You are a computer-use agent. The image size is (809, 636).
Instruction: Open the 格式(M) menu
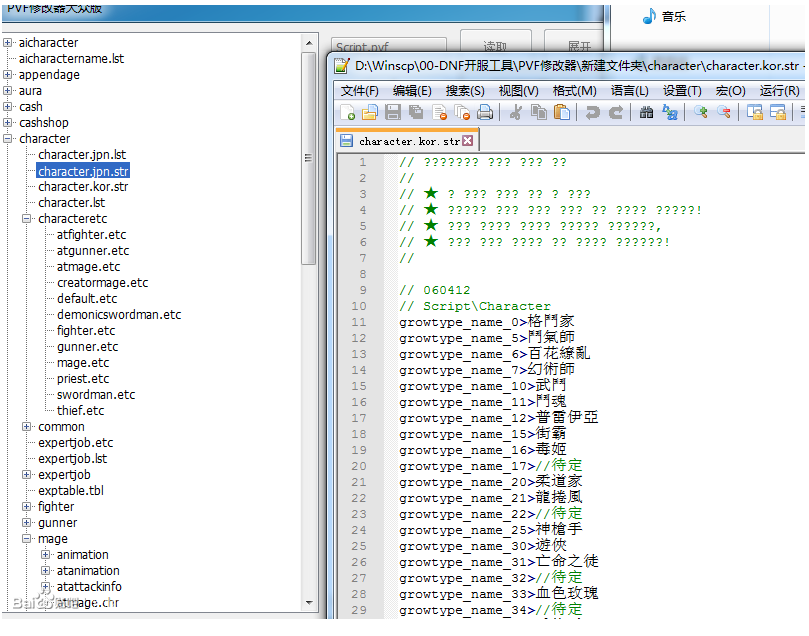tap(574, 91)
